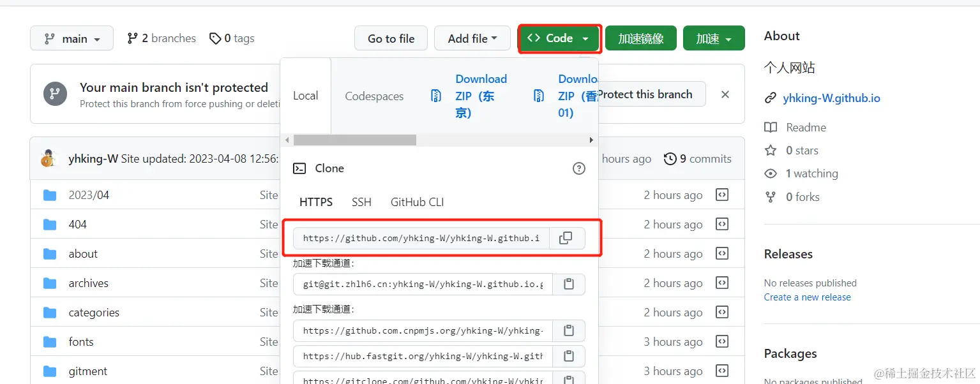Click the Clone help question mark icon
This screenshot has width=980, height=384.
pos(578,168)
